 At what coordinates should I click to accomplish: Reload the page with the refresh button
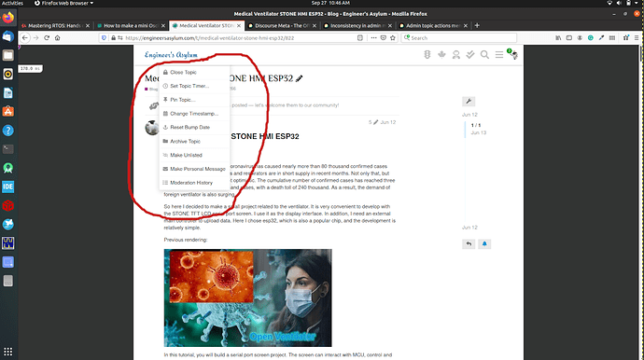[47, 37]
